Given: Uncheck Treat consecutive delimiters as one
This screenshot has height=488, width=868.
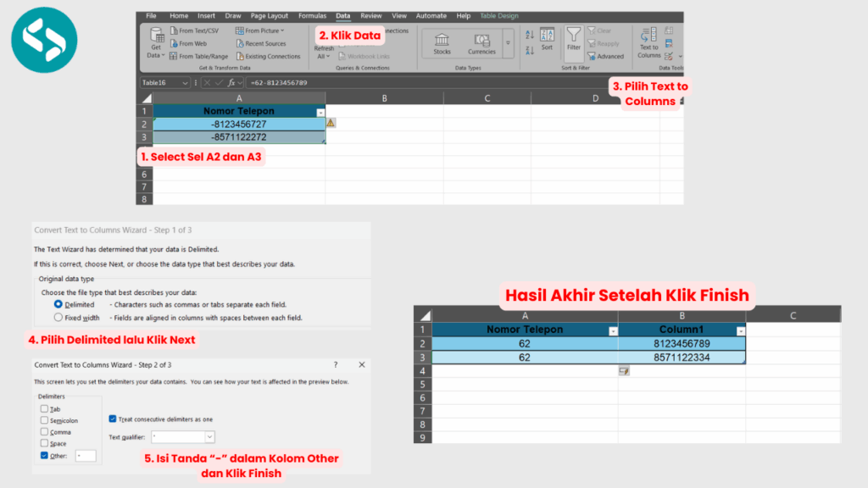Looking at the screenshot, I should pyautogui.click(x=113, y=418).
